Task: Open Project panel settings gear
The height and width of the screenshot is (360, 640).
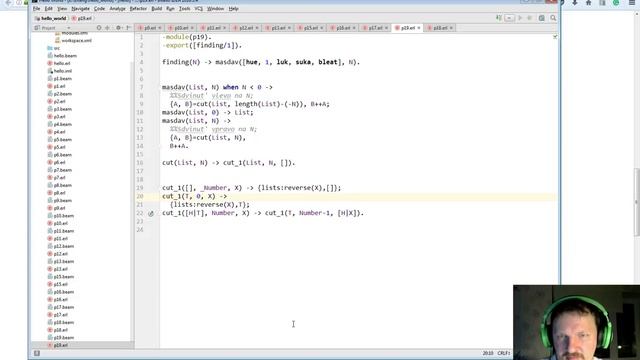Action: (118, 28)
